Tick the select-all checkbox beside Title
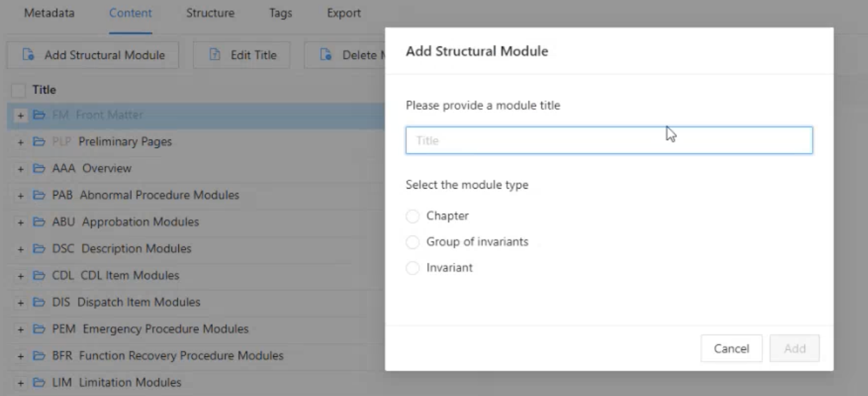The image size is (868, 396). (19, 91)
